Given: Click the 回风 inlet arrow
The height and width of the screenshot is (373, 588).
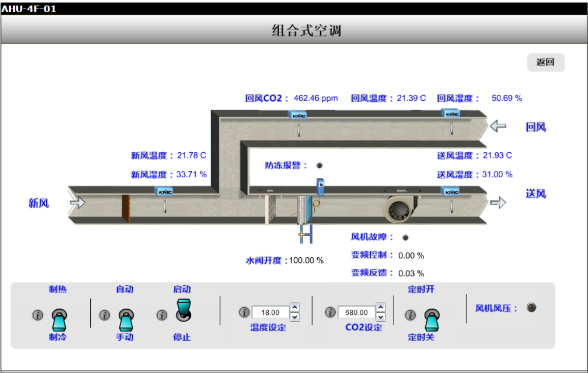Looking at the screenshot, I should point(498,126).
